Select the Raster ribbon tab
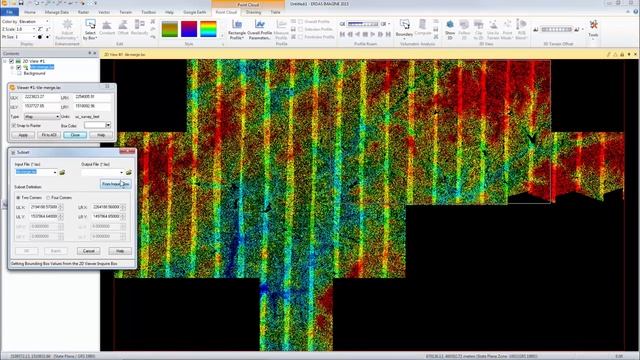Image resolution: width=640 pixels, height=360 pixels. pos(83,12)
